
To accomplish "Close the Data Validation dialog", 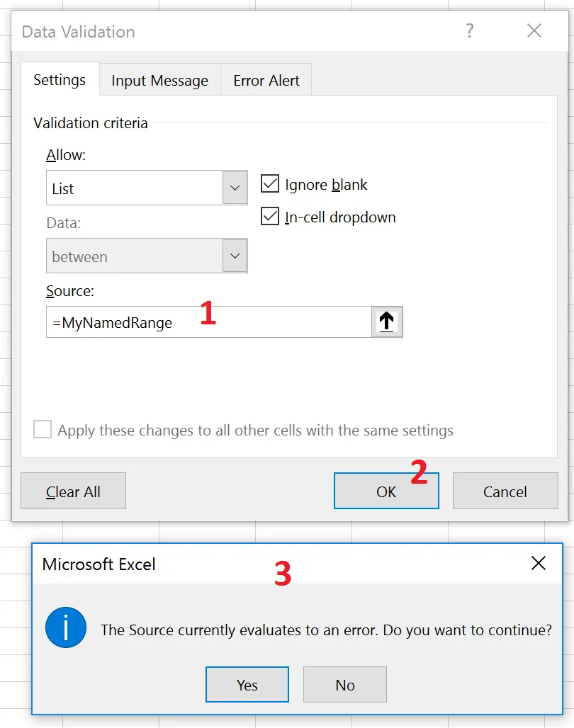I will (x=534, y=31).
